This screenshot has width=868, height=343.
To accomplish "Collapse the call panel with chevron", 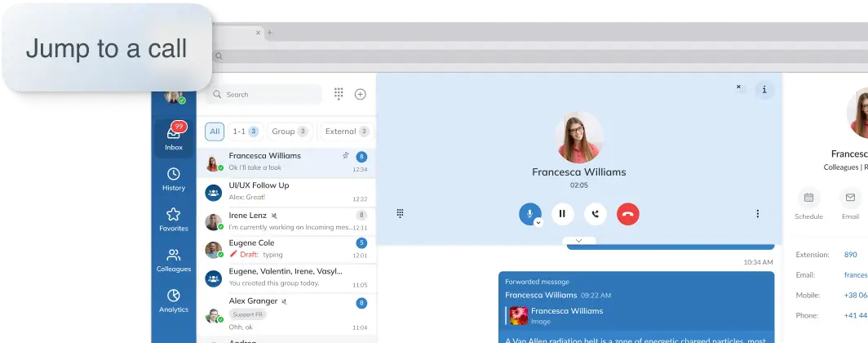I will coord(578,241).
